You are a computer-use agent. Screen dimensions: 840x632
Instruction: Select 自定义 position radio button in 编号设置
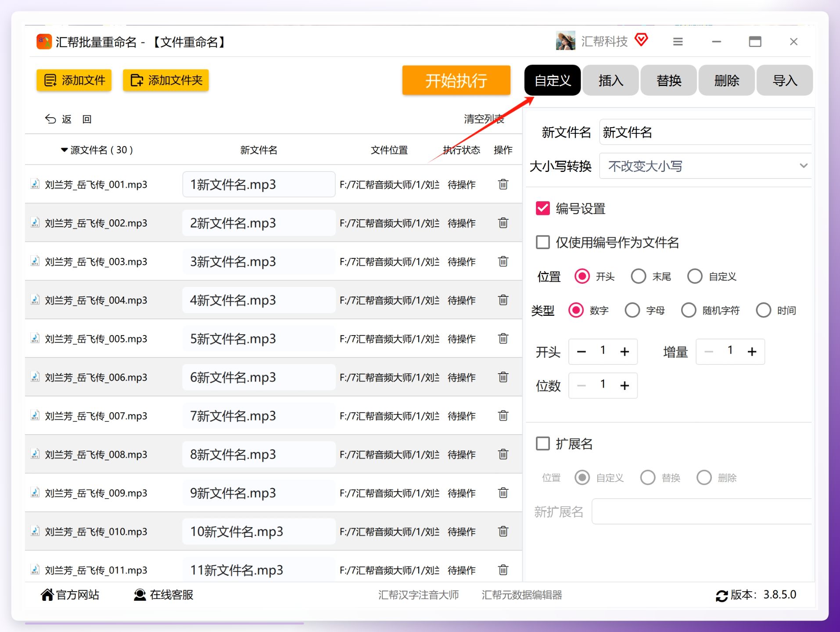(x=695, y=276)
